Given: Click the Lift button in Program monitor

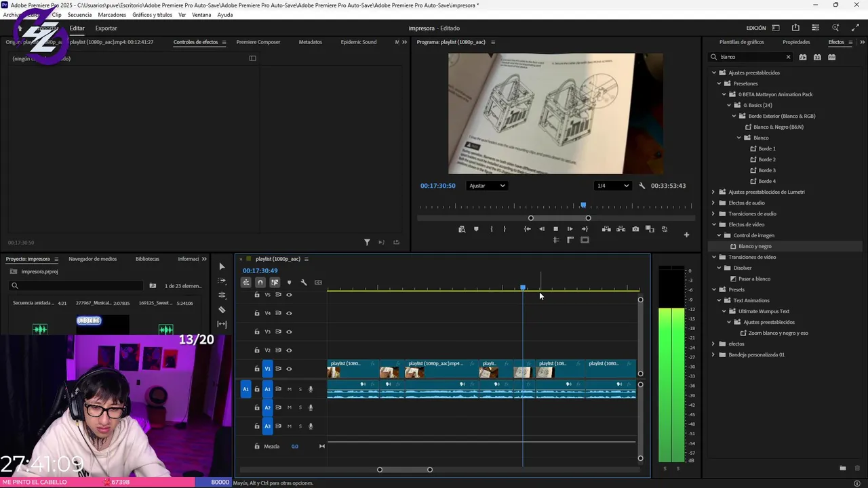Looking at the screenshot, I should pos(606,229).
